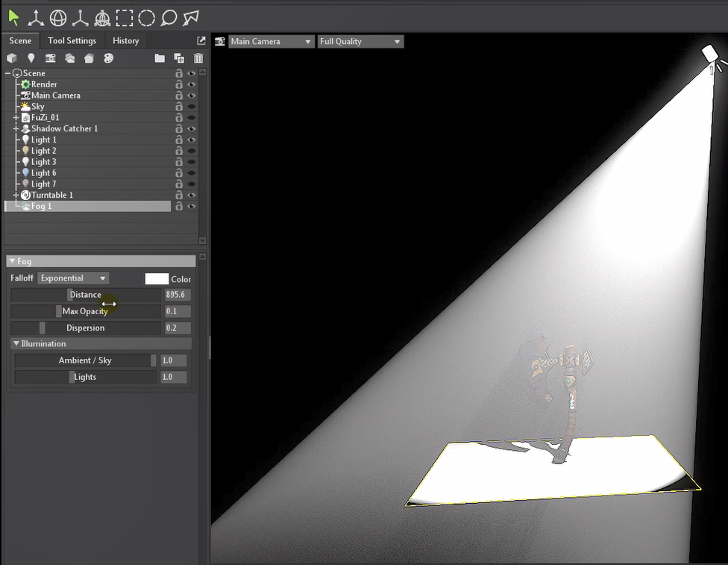Add a new light with the bulb icon
This screenshot has width=728, height=565.
tap(31, 58)
